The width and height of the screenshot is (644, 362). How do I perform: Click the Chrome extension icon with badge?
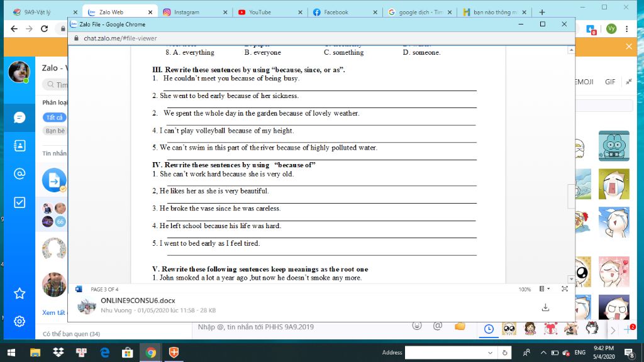[591, 30]
